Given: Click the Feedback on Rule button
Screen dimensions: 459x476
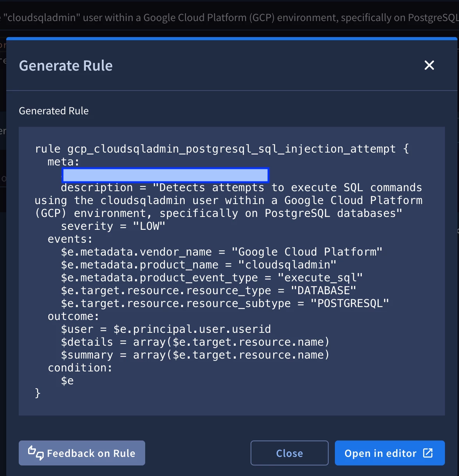Looking at the screenshot, I should pyautogui.click(x=82, y=453).
